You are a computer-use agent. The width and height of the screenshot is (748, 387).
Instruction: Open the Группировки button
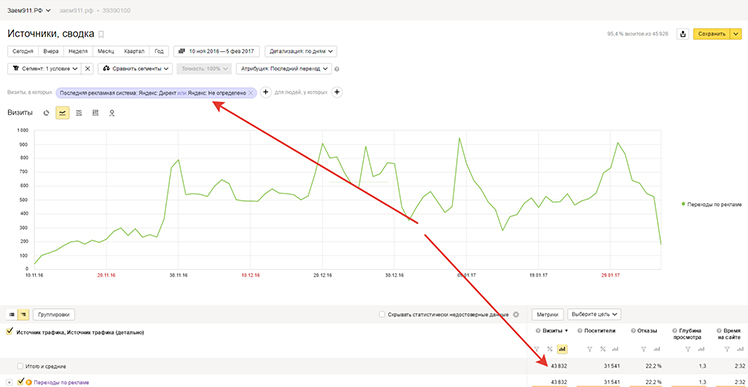pyautogui.click(x=54, y=314)
